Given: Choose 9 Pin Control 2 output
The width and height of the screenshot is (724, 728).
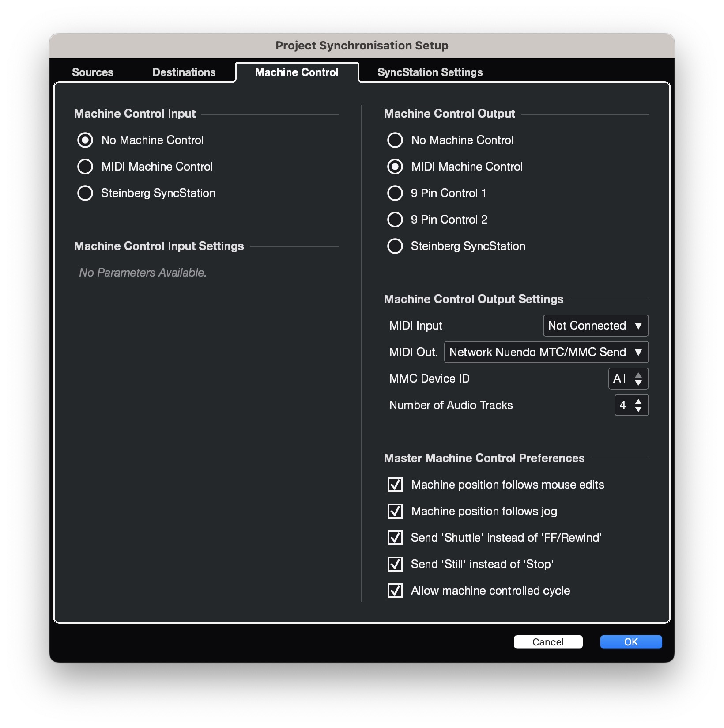Looking at the screenshot, I should (x=395, y=220).
